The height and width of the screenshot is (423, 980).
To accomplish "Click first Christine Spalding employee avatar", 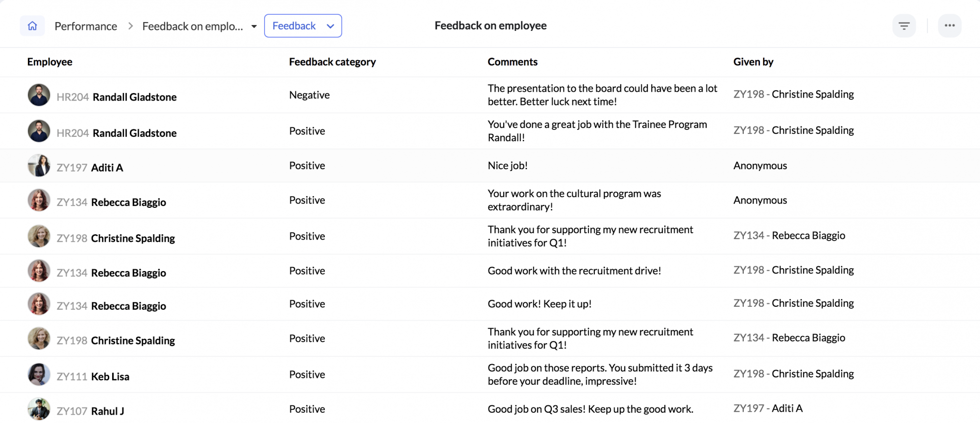I will [39, 236].
